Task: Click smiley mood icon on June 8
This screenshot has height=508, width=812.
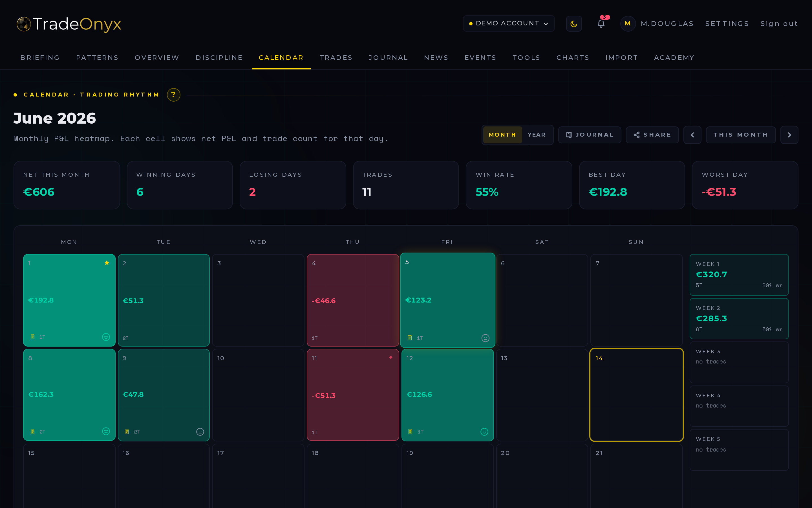Action: (106, 432)
